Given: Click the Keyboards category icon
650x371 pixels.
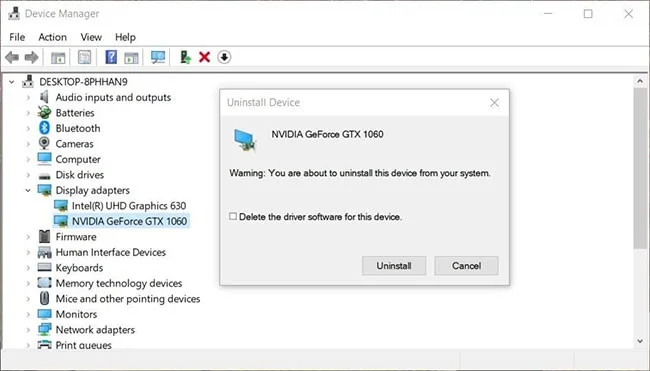Looking at the screenshot, I should pyautogui.click(x=44, y=267).
